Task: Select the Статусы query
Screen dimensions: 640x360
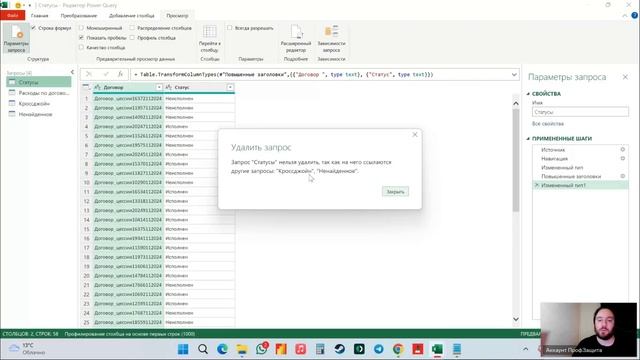Action: [39, 82]
